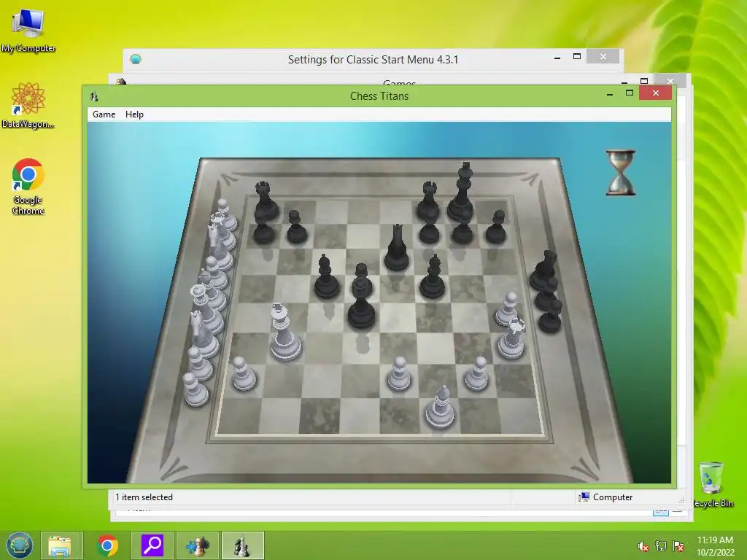
Task: Click the Chess Titans taskbar button
Action: (x=242, y=545)
